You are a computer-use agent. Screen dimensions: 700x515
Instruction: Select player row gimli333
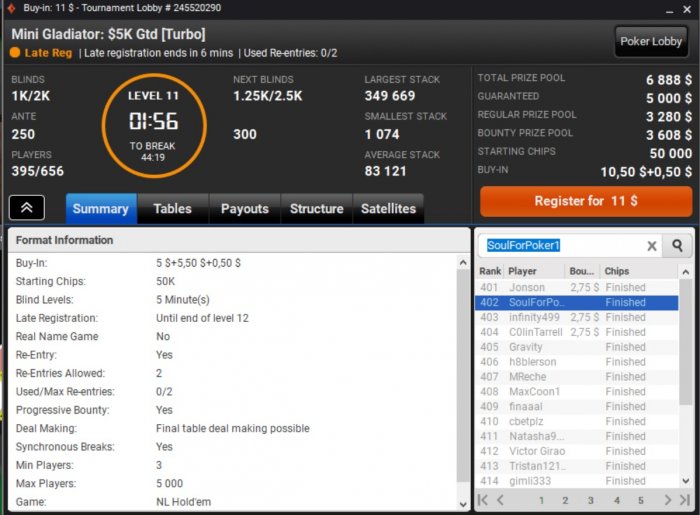point(577,481)
